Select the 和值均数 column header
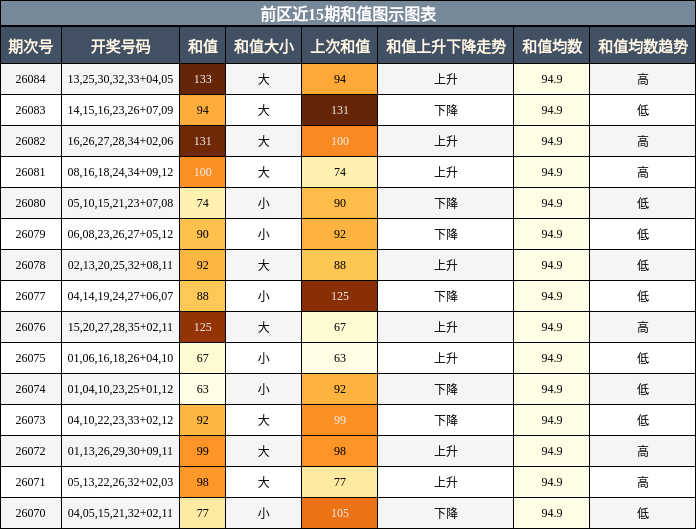Viewport: 696px width, 529px height. pyautogui.click(x=552, y=46)
